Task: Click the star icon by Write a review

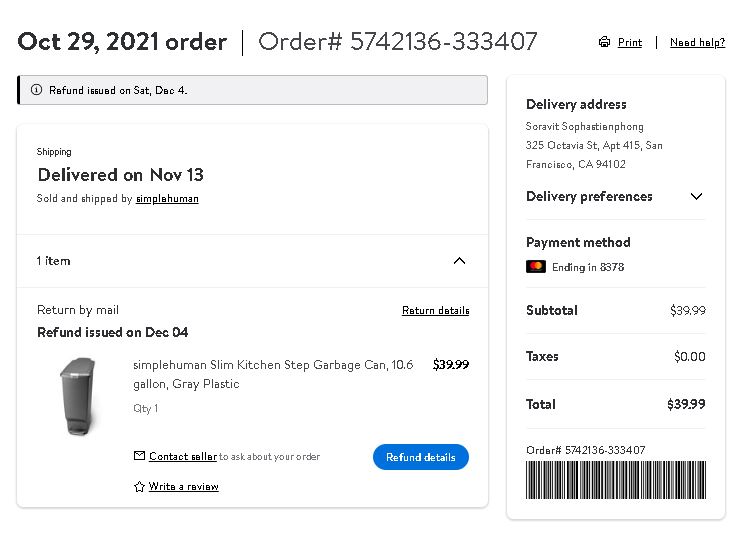Action: click(x=139, y=486)
